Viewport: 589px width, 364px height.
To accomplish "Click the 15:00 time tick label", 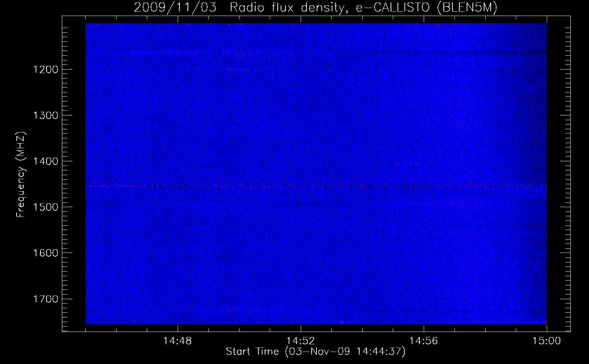I will click(547, 341).
